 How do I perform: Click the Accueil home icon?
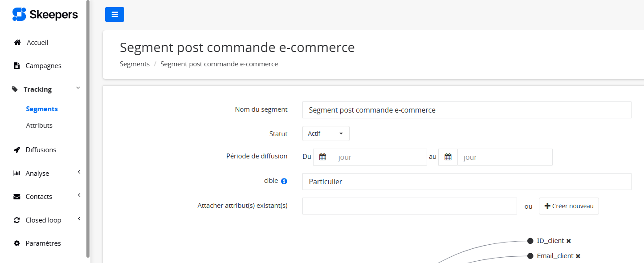click(17, 43)
